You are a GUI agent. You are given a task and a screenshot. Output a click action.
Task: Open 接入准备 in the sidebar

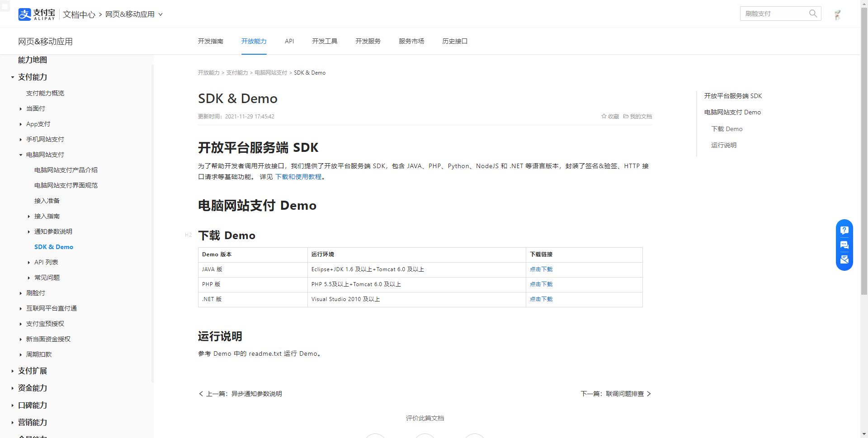click(x=47, y=201)
